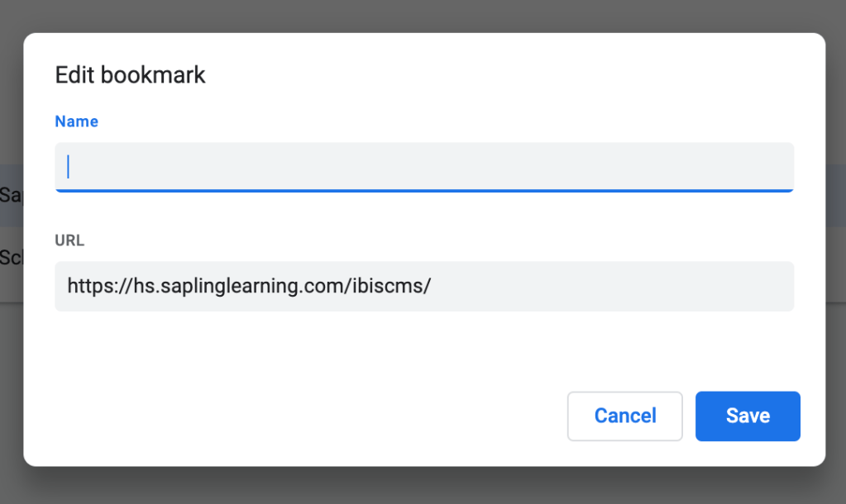Select the partially hidden 'Sap' bookmark row
This screenshot has height=504, width=846.
pyautogui.click(x=11, y=195)
